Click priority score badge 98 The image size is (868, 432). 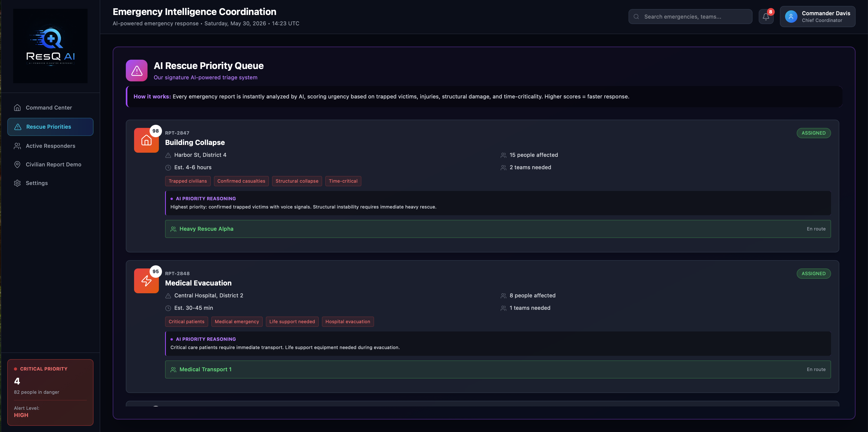click(155, 131)
